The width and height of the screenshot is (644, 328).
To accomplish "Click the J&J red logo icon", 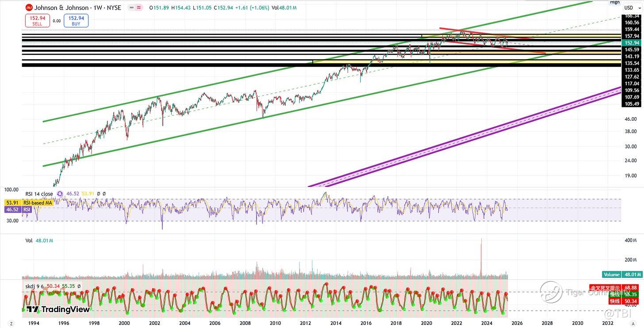I will tap(28, 8).
